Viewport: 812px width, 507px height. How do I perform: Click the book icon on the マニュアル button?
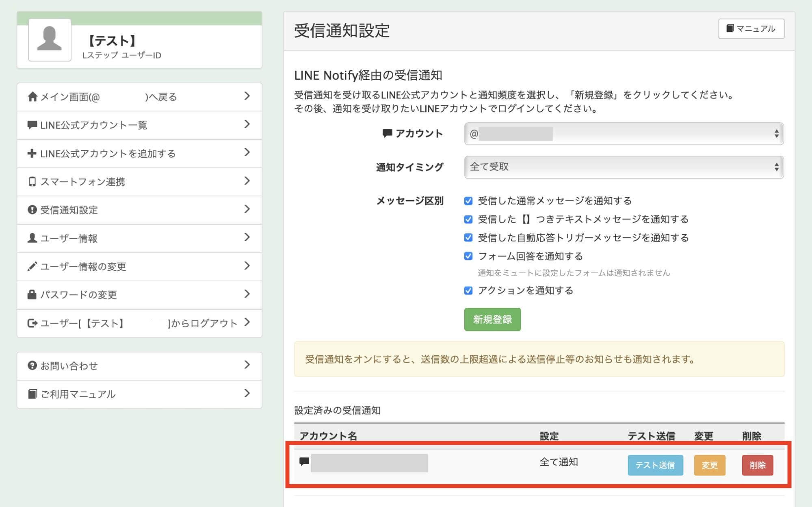[730, 28]
